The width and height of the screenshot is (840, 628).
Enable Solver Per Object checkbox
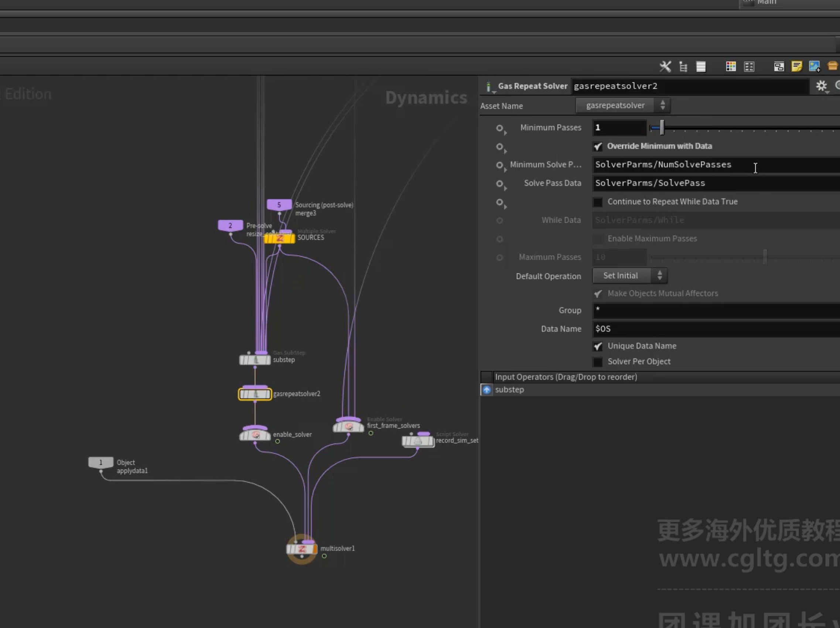pyautogui.click(x=598, y=362)
